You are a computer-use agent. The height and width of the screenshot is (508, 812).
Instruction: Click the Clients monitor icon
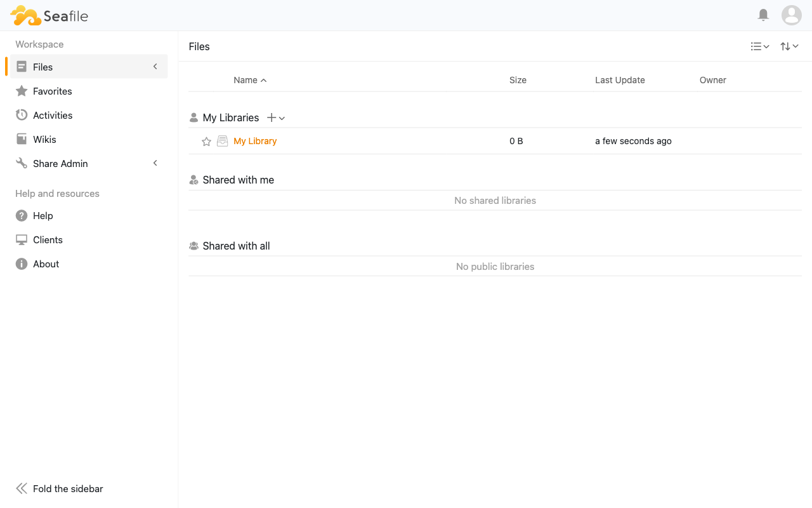[22, 239]
